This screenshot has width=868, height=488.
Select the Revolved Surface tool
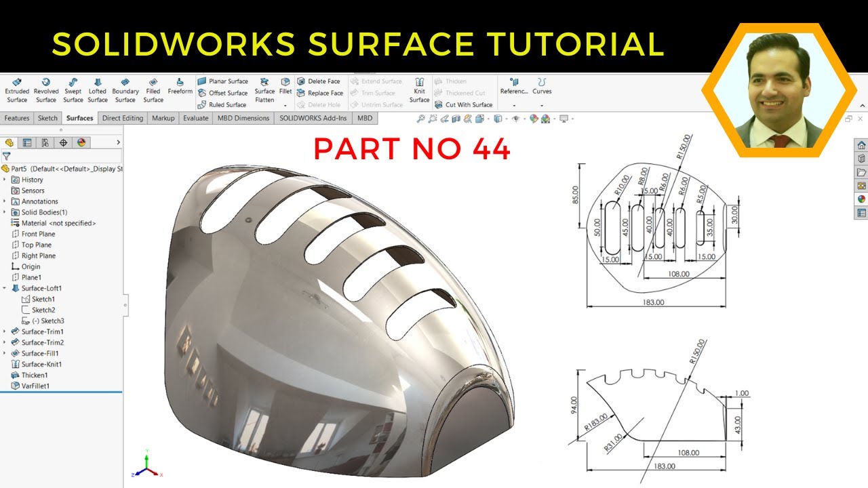click(46, 91)
